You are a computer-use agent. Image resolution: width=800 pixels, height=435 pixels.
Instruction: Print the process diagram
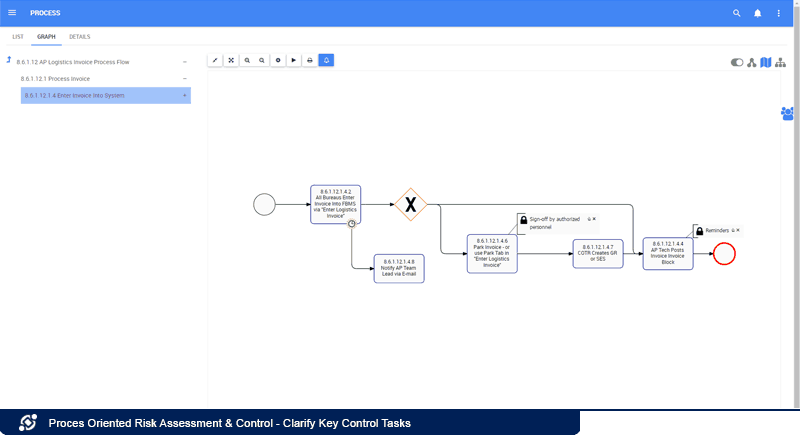pos(310,60)
